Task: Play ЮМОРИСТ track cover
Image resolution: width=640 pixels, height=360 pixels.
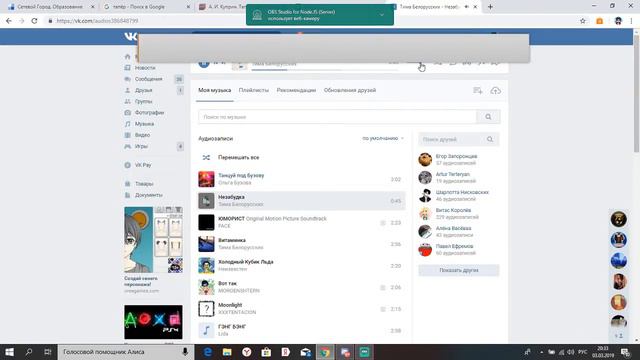Action: pos(206,222)
